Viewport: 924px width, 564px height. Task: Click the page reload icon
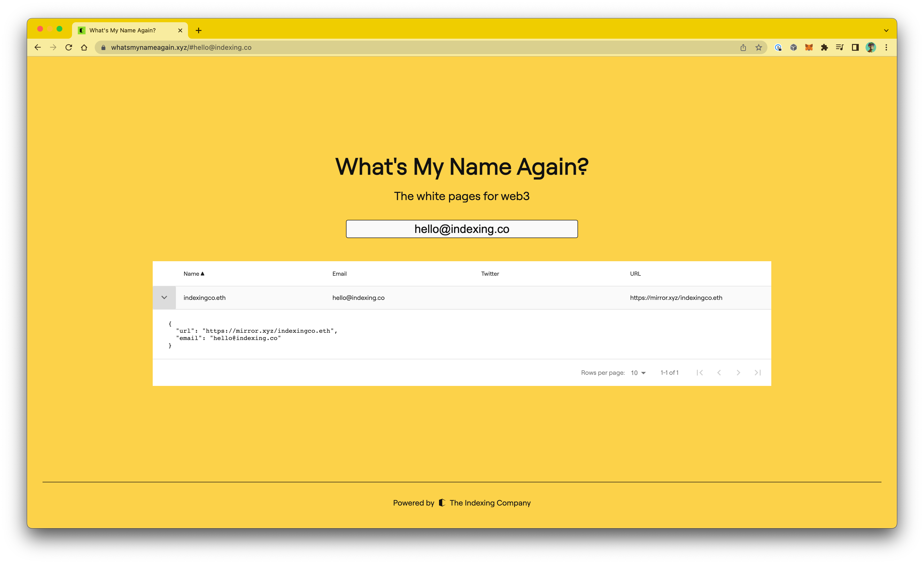[x=69, y=47]
